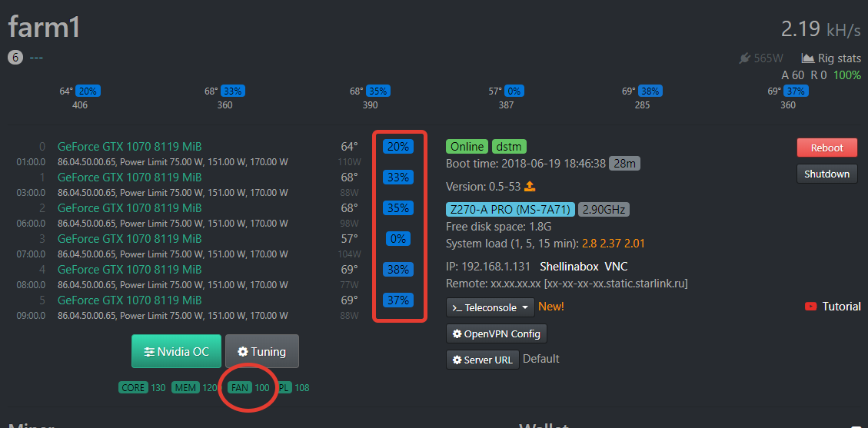The height and width of the screenshot is (428, 868).
Task: Open the Tuning settings button
Action: click(261, 351)
